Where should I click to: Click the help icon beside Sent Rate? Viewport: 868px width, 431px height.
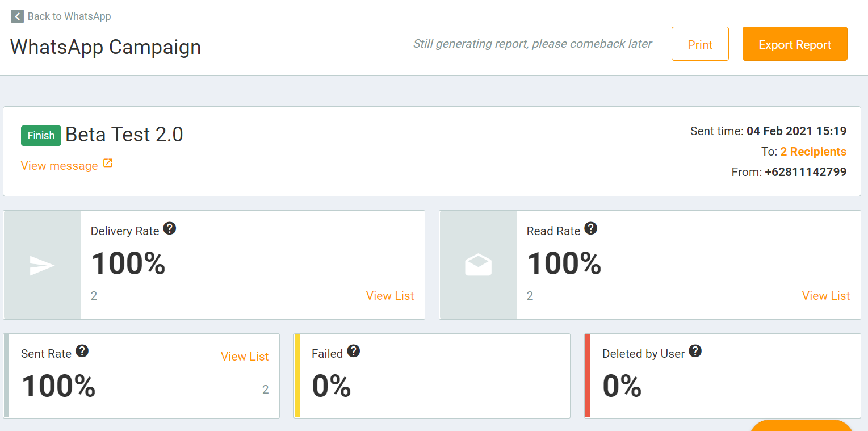(x=82, y=350)
